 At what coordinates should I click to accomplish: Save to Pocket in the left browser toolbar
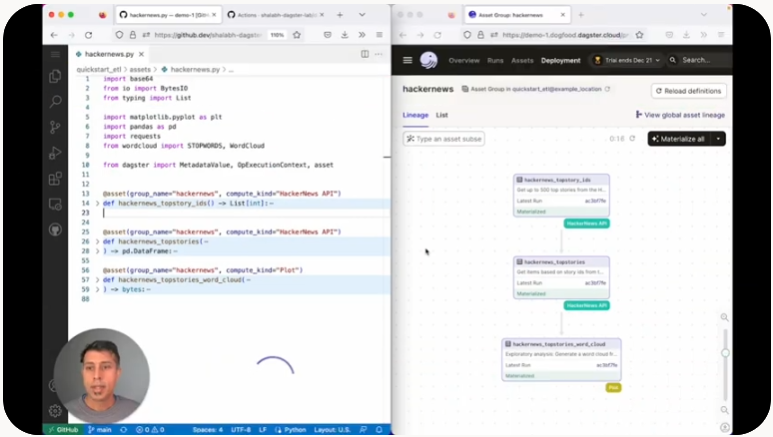coord(327,35)
